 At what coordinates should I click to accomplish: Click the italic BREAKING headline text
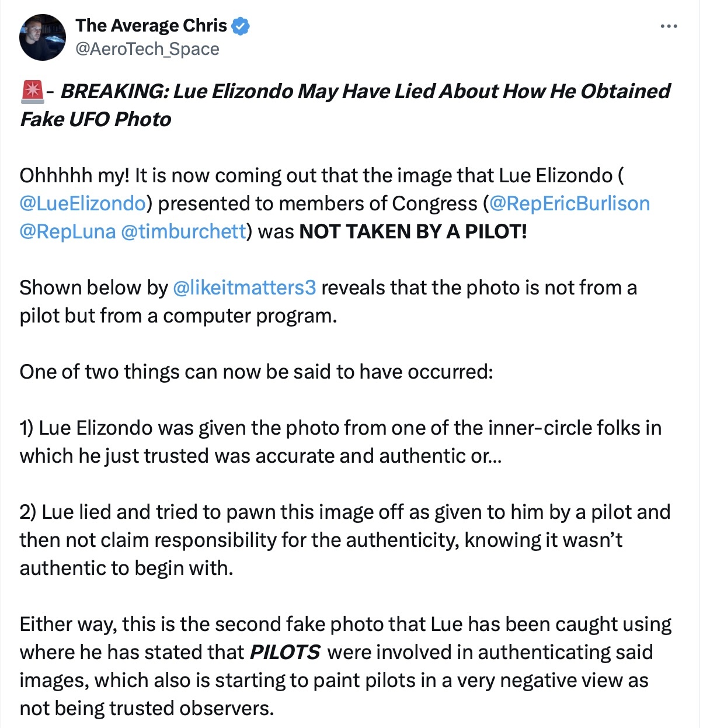345,105
